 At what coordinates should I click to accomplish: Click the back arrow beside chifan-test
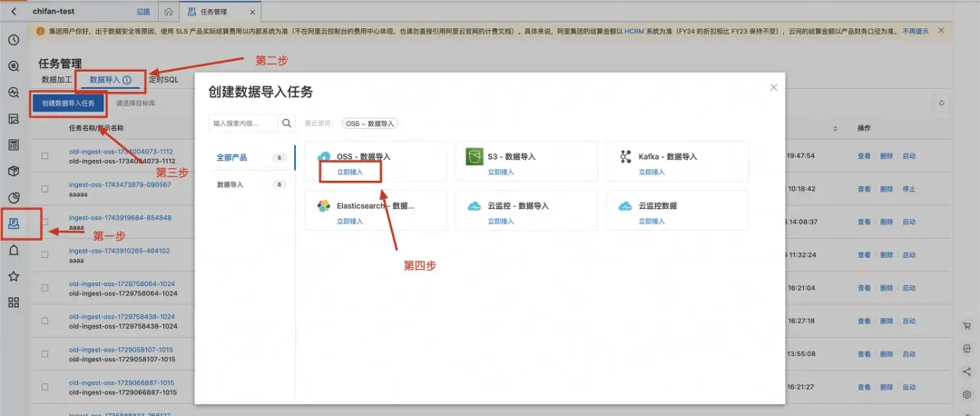tap(14, 11)
